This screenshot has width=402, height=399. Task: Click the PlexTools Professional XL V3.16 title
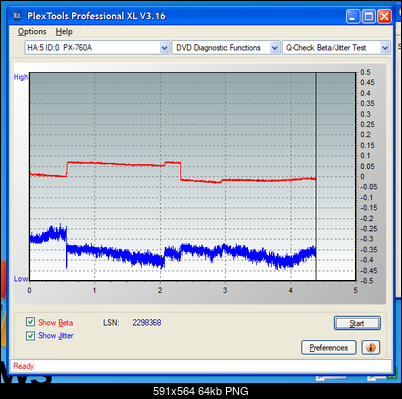pos(96,16)
